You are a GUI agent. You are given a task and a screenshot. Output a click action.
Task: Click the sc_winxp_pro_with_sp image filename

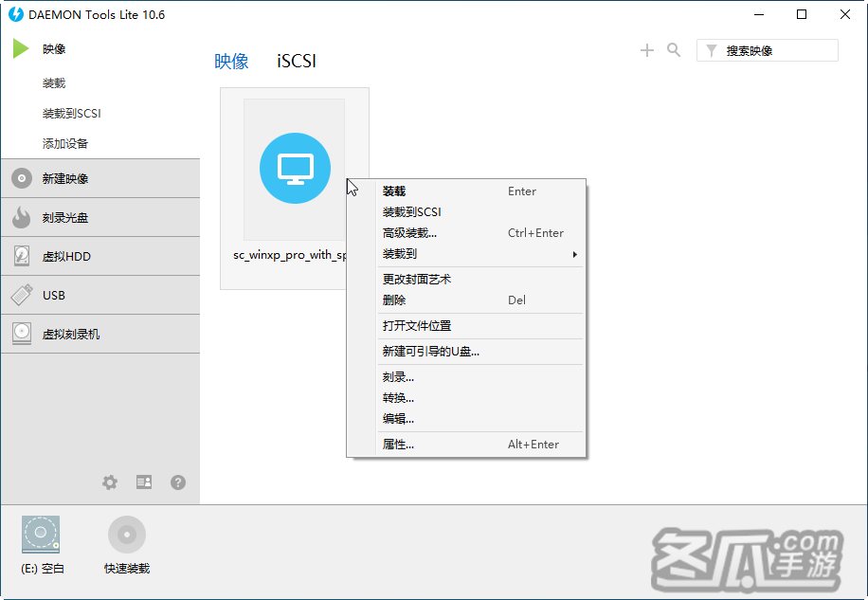pos(290,255)
